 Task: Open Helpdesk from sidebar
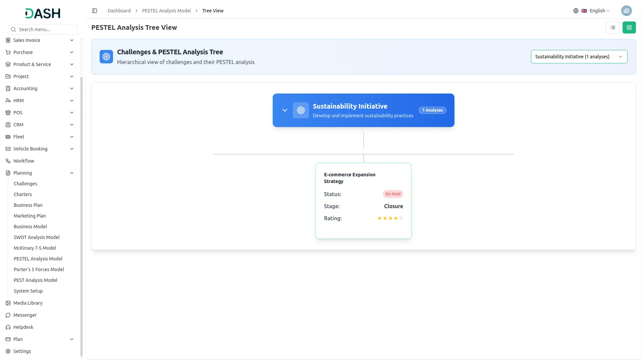pos(23,327)
